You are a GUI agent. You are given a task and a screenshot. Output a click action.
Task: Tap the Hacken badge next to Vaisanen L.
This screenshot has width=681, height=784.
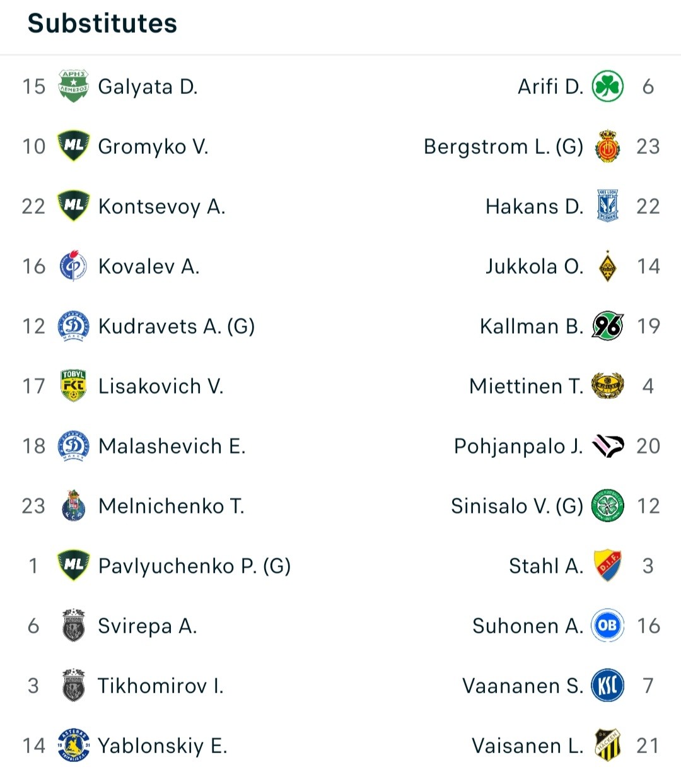coord(608,746)
